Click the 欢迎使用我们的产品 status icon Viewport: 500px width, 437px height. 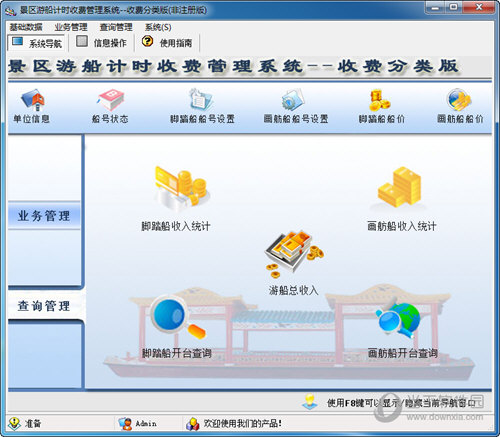coord(192,424)
